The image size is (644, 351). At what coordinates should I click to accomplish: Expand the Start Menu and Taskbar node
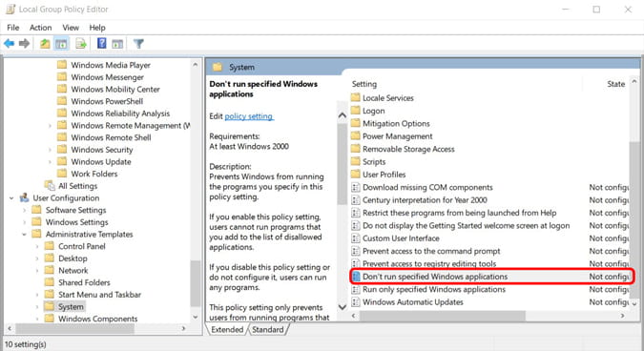[x=37, y=295]
